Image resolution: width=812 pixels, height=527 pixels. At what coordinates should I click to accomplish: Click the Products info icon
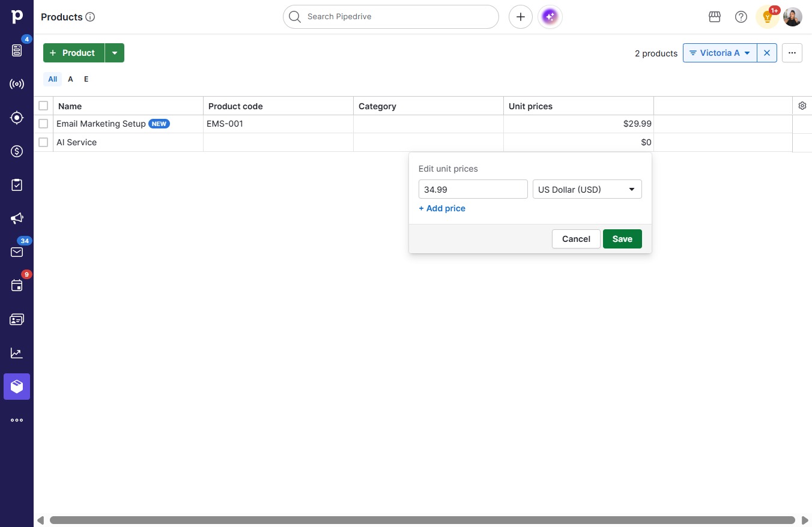pos(90,17)
